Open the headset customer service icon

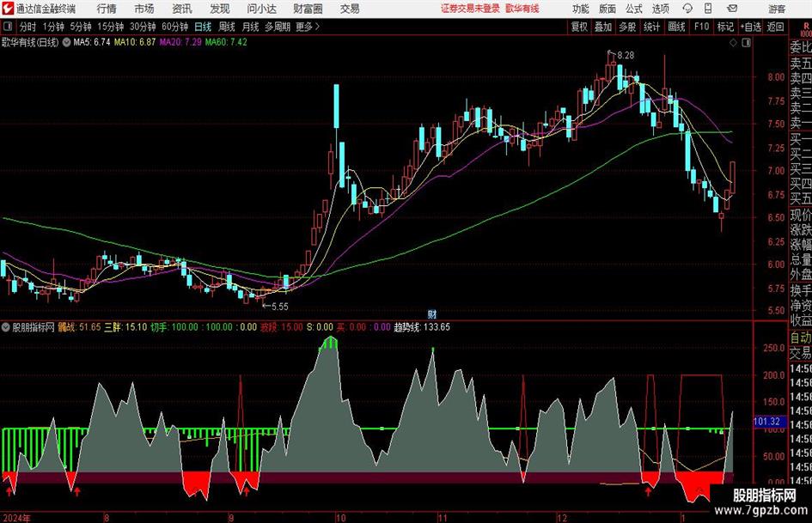687,9
